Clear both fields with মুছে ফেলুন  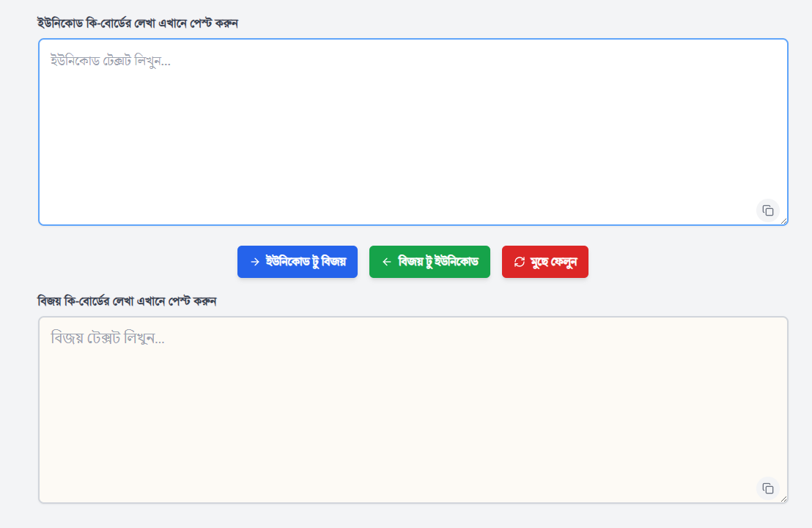click(x=545, y=262)
